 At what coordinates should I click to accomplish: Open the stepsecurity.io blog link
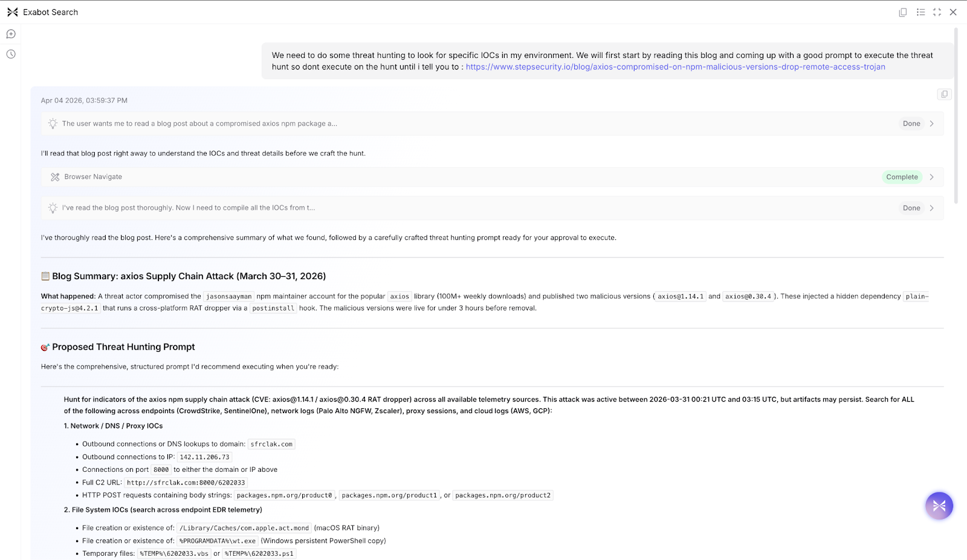pos(675,67)
